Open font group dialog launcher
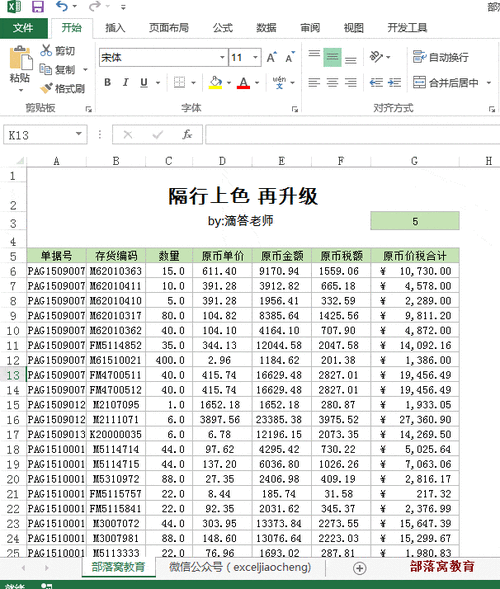 click(x=295, y=109)
